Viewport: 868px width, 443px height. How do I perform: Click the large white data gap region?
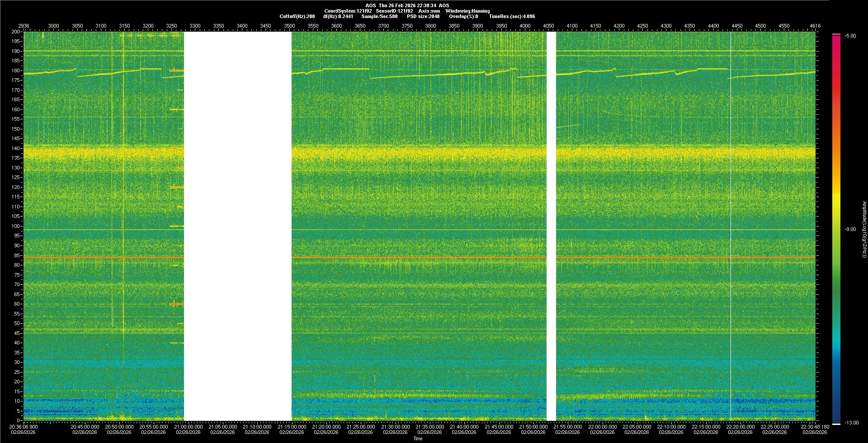(x=238, y=226)
